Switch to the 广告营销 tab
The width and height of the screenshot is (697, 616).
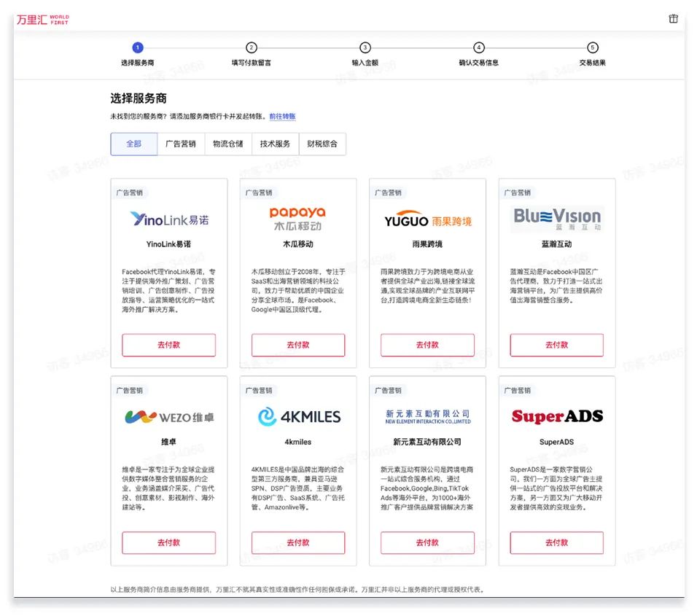(x=180, y=144)
